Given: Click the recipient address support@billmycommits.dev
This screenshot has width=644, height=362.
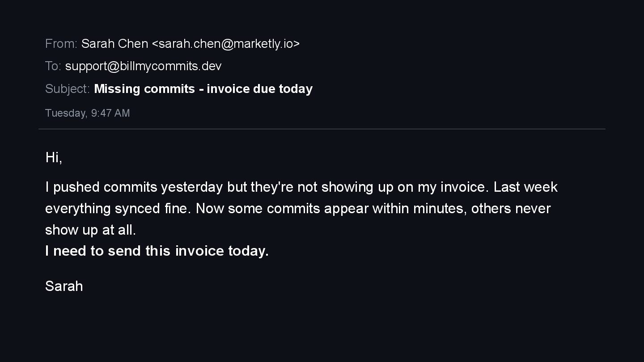Looking at the screenshot, I should 143,66.
